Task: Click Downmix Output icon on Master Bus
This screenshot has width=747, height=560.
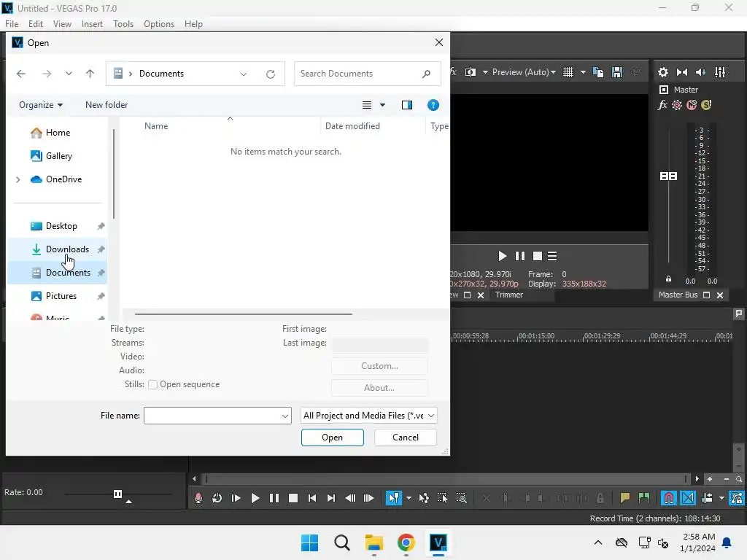Action: [682, 72]
